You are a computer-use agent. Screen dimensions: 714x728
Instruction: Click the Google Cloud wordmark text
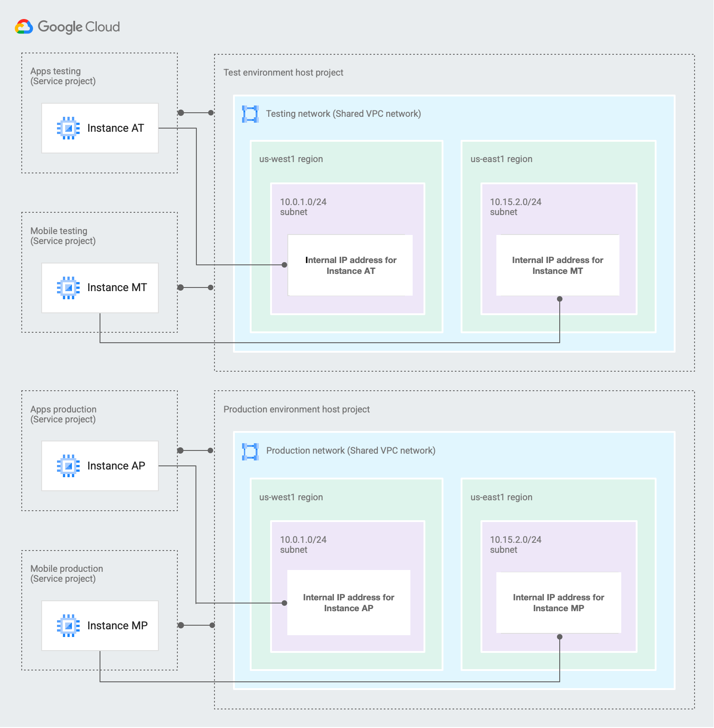pyautogui.click(x=79, y=27)
